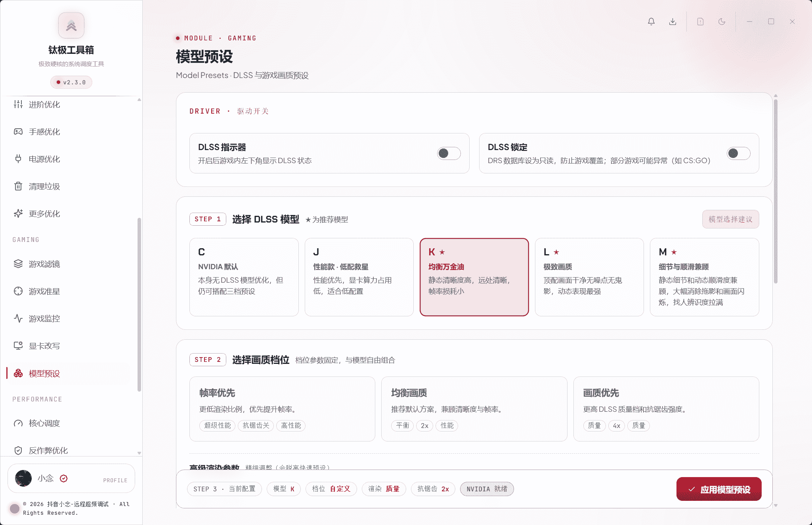
Task: Click the main content vertical scrollbar
Action: (776, 192)
